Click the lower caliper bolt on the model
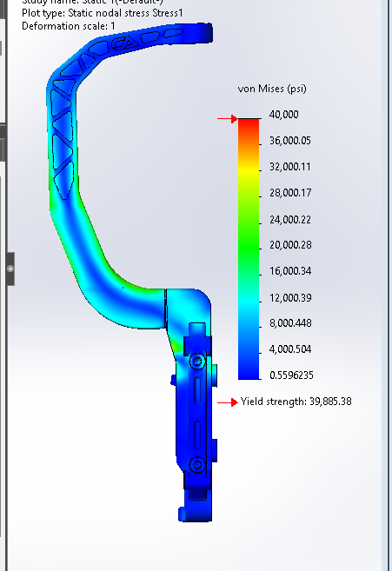 (197, 465)
